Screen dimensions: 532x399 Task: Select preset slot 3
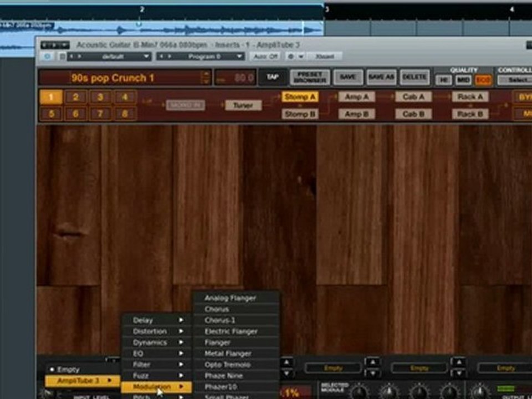tap(100, 98)
